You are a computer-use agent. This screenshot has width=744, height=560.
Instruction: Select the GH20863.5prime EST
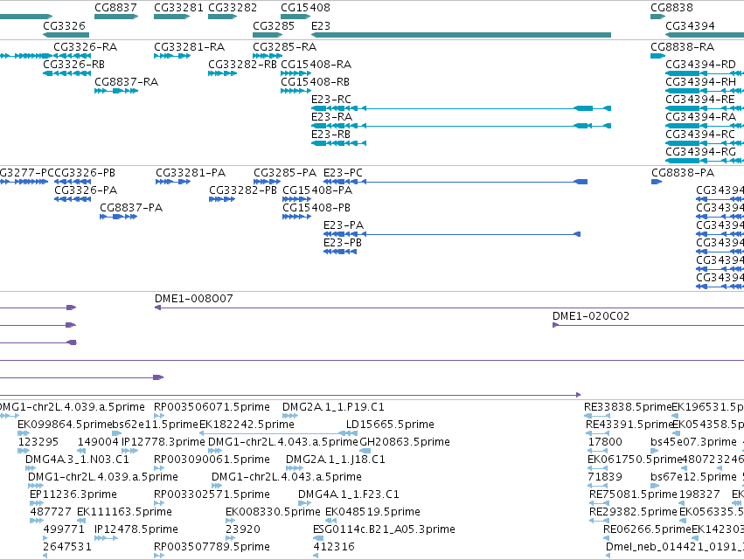pos(365,451)
